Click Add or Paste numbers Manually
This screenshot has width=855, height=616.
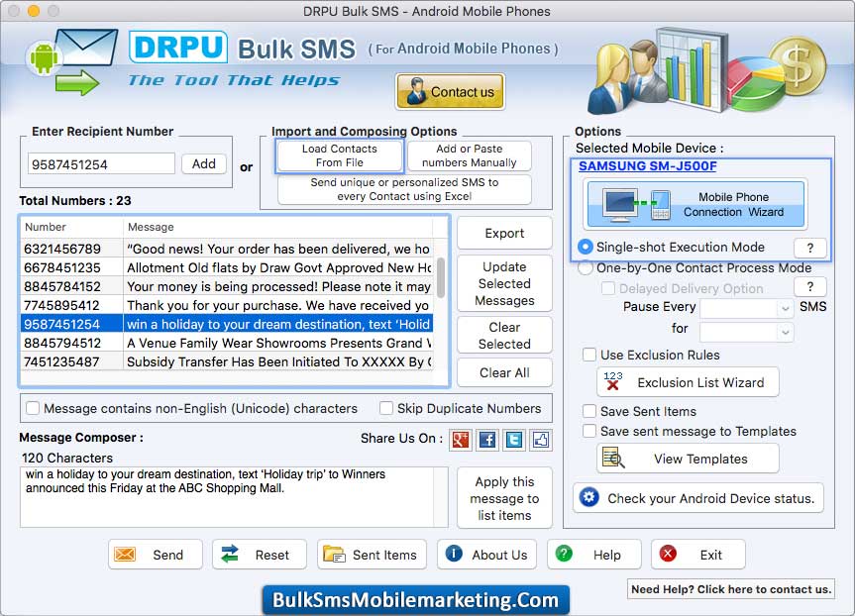click(469, 155)
